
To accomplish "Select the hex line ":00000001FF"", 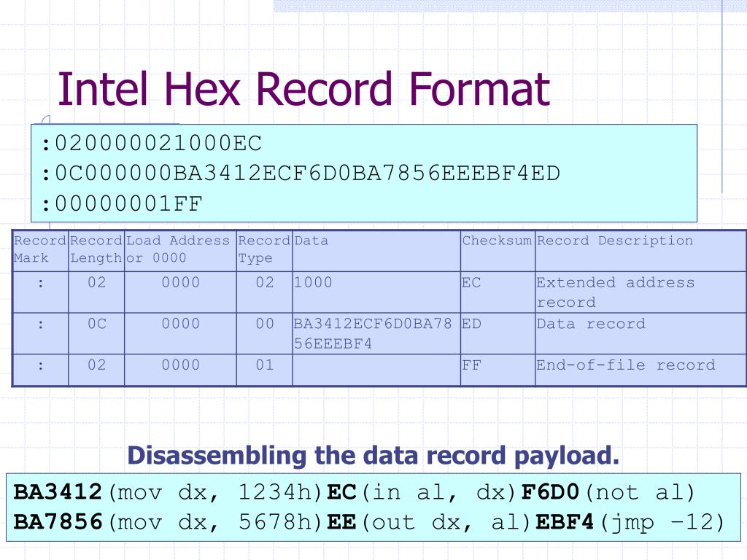I will click(122, 204).
